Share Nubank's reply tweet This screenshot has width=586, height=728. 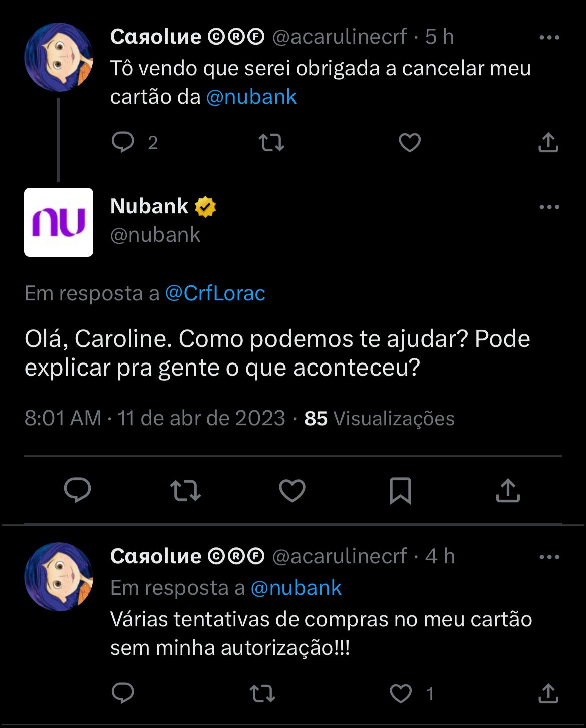click(508, 490)
